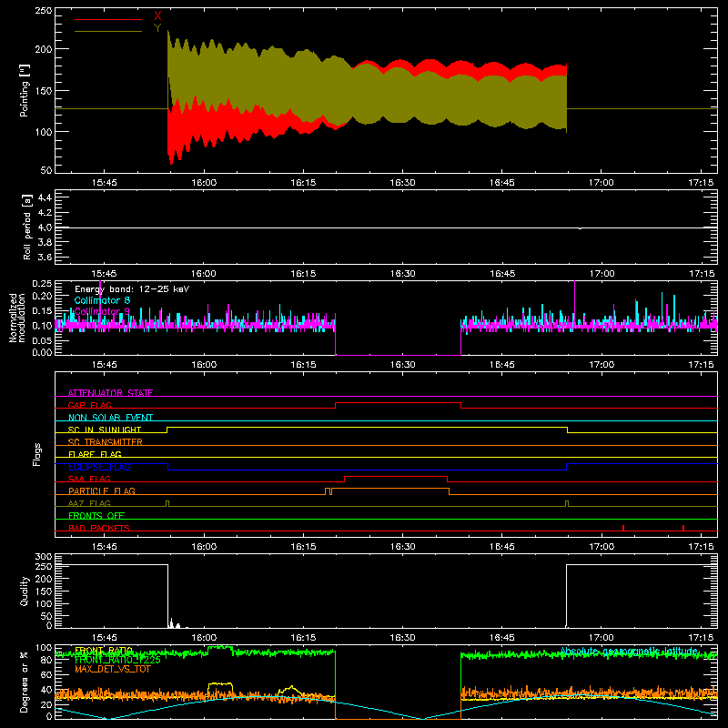
Task: Click the green FRONTS_OFF label
Action: point(96,515)
